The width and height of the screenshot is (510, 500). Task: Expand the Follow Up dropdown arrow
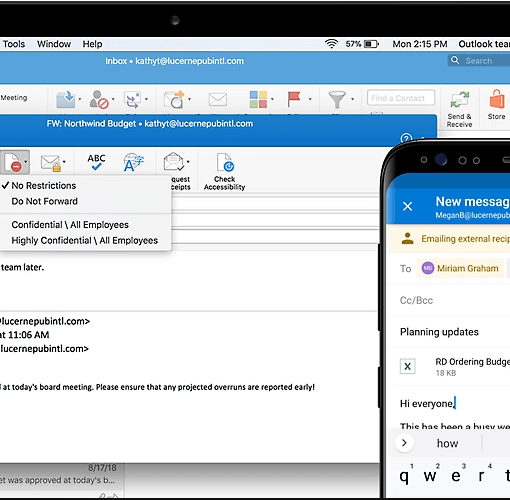click(x=310, y=99)
